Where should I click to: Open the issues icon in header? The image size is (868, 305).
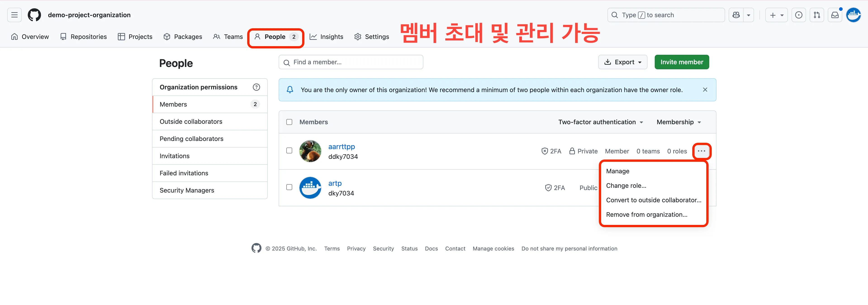pos(799,15)
